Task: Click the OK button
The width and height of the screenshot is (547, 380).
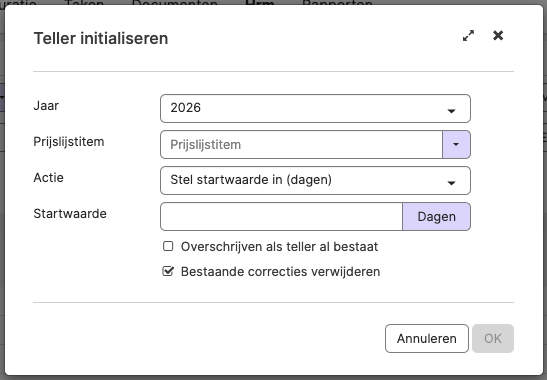Action: tap(493, 338)
